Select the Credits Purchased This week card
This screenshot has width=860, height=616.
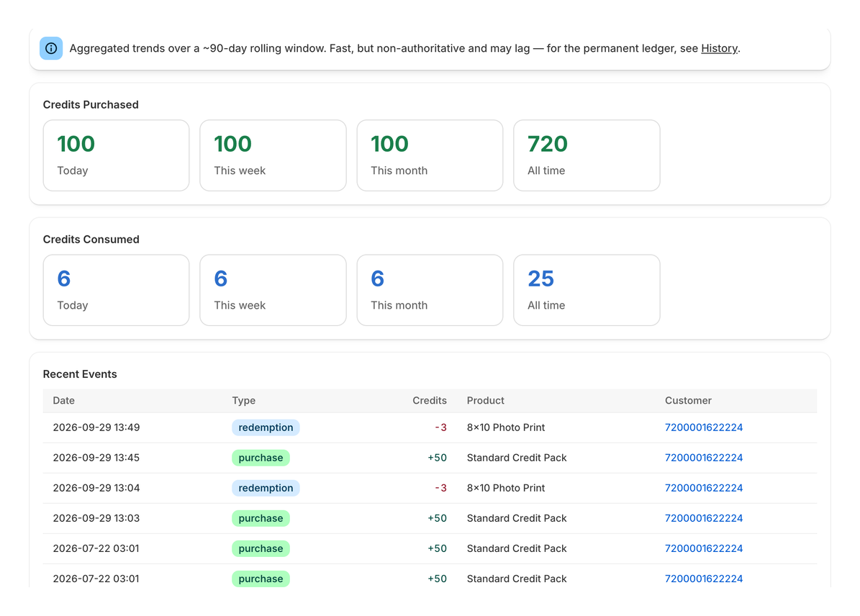[273, 155]
